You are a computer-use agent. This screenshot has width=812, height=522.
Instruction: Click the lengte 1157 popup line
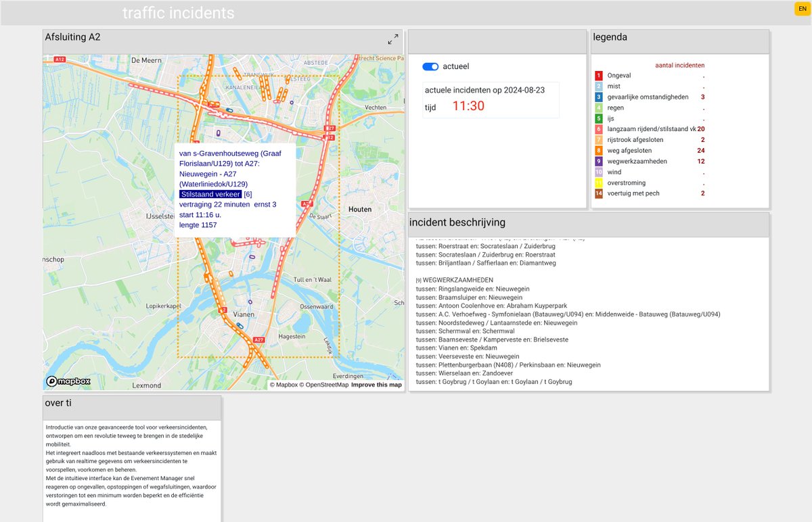click(198, 224)
